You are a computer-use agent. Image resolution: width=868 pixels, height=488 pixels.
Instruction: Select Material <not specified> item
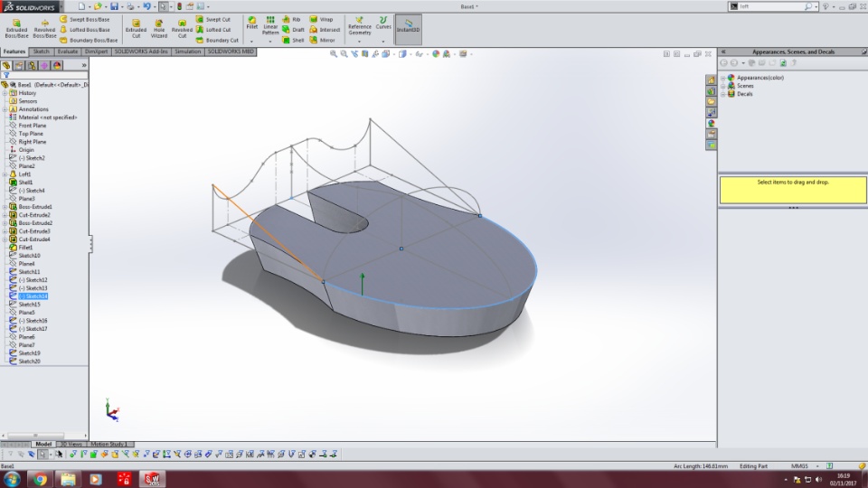[48, 117]
